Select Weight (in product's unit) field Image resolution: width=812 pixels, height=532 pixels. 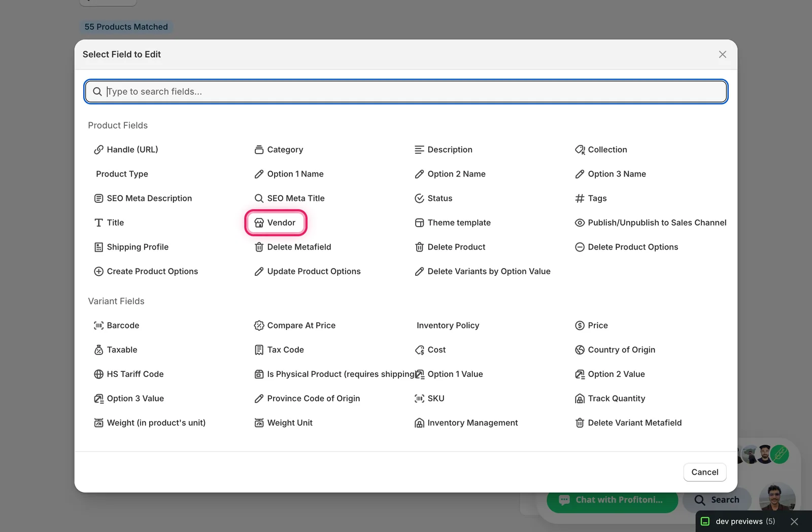click(150, 423)
